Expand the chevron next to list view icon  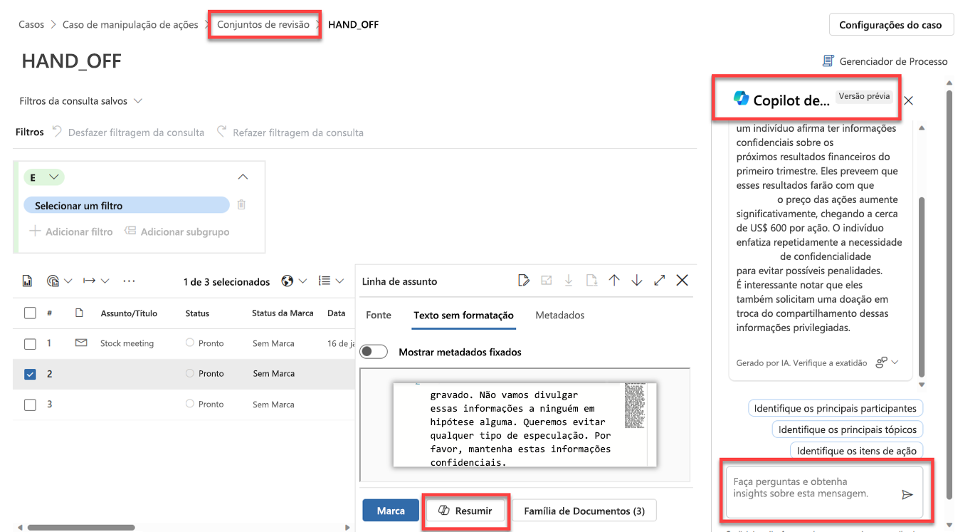(340, 281)
